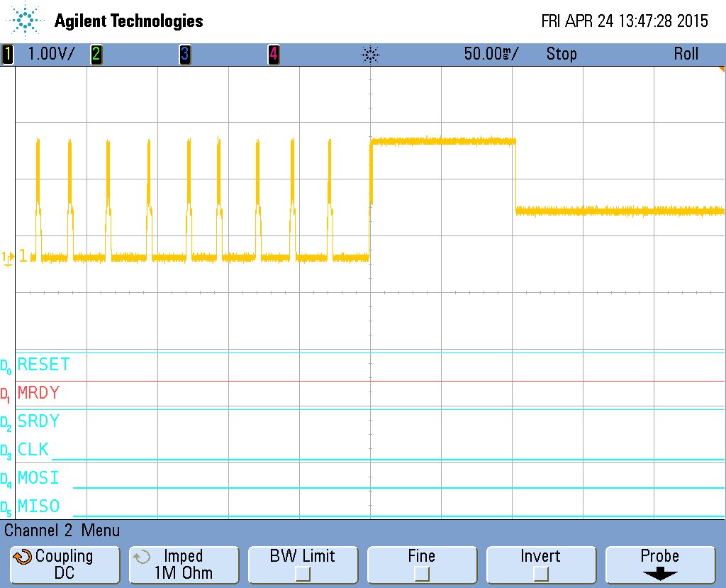Select the D5 MISO digital channel label
726x588 pixels.
tap(38, 506)
